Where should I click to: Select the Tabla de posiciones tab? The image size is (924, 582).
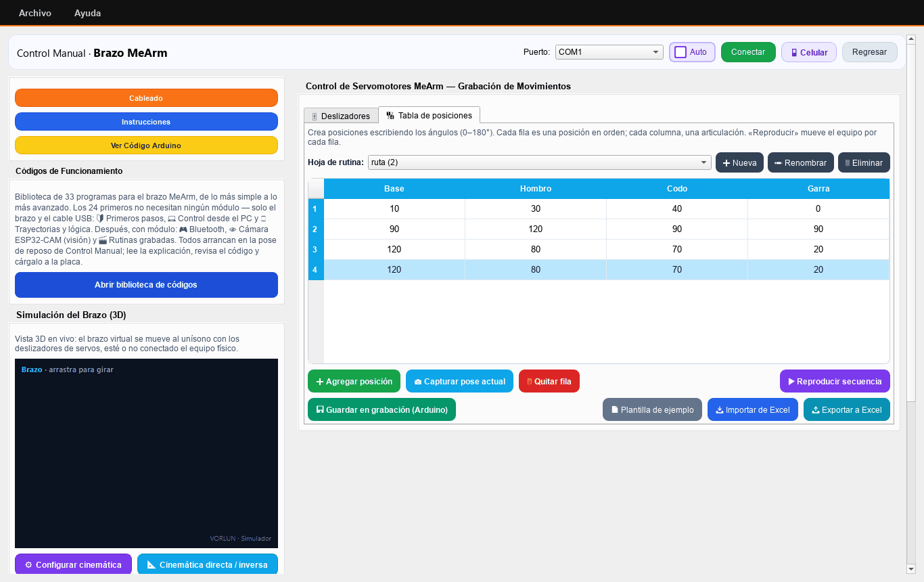click(x=429, y=115)
